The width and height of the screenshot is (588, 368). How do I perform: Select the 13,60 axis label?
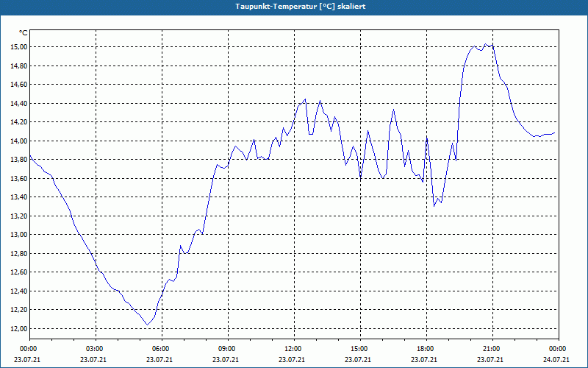pyautogui.click(x=20, y=178)
